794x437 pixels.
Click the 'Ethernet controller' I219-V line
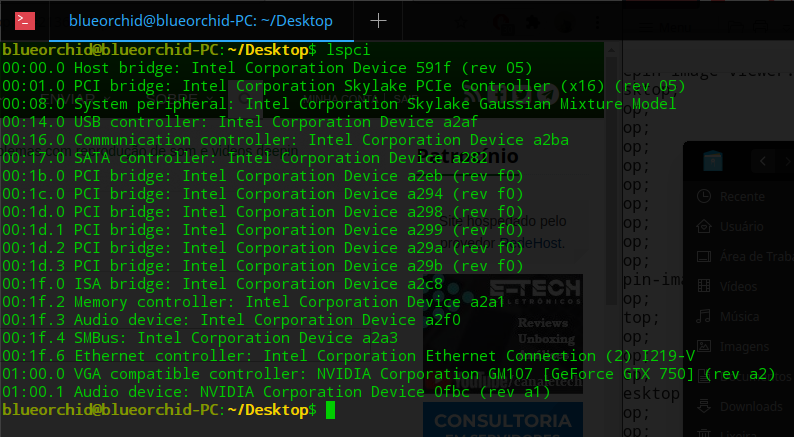coord(348,355)
